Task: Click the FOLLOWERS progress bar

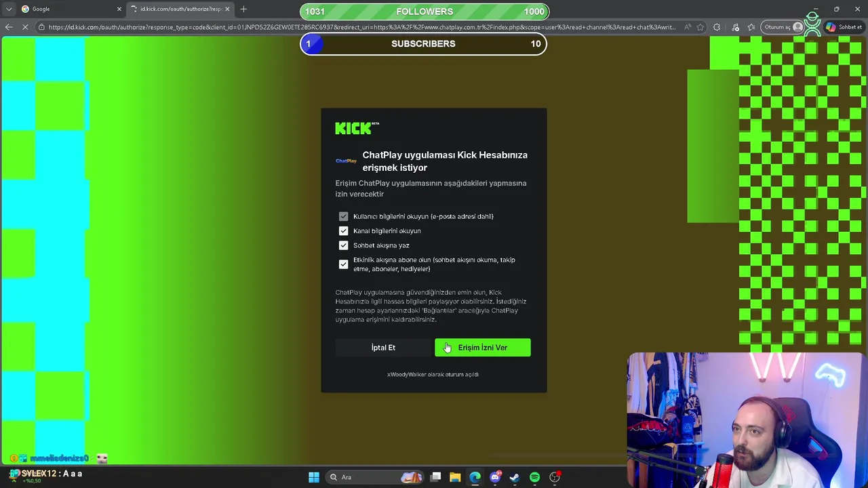Action: point(425,12)
